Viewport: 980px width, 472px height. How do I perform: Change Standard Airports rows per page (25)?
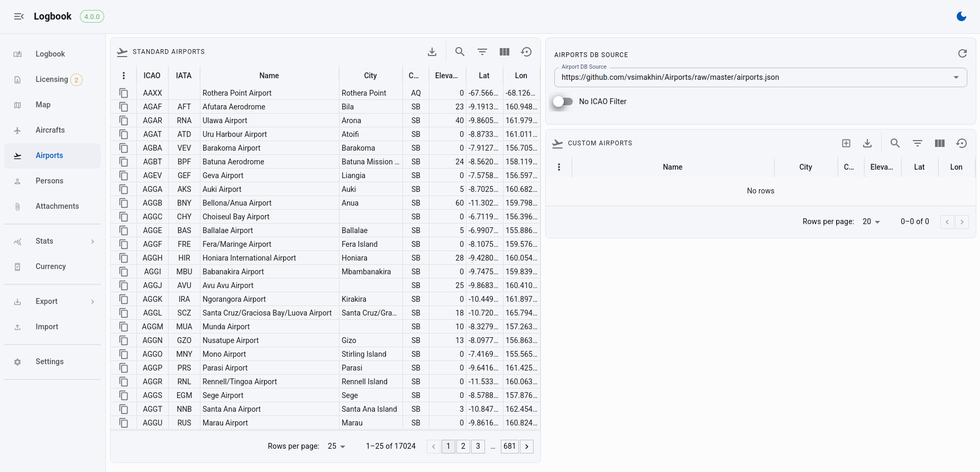[x=336, y=446]
